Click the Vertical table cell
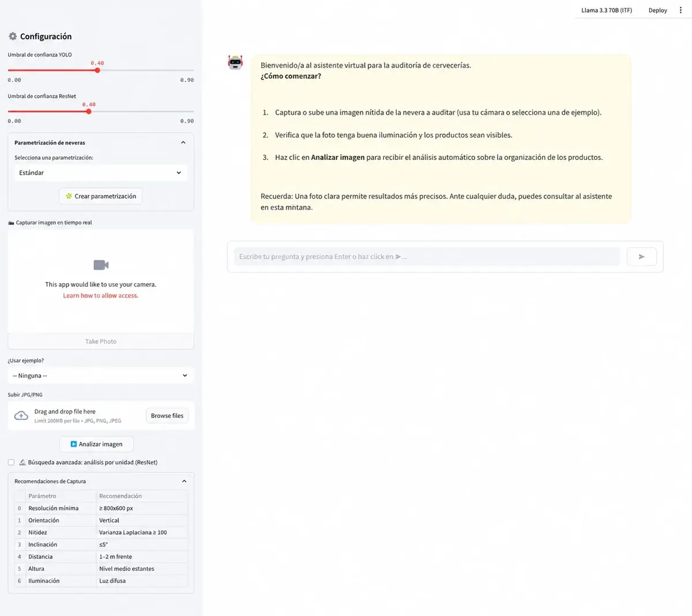Viewport: 692px width, 616px height. pos(142,520)
